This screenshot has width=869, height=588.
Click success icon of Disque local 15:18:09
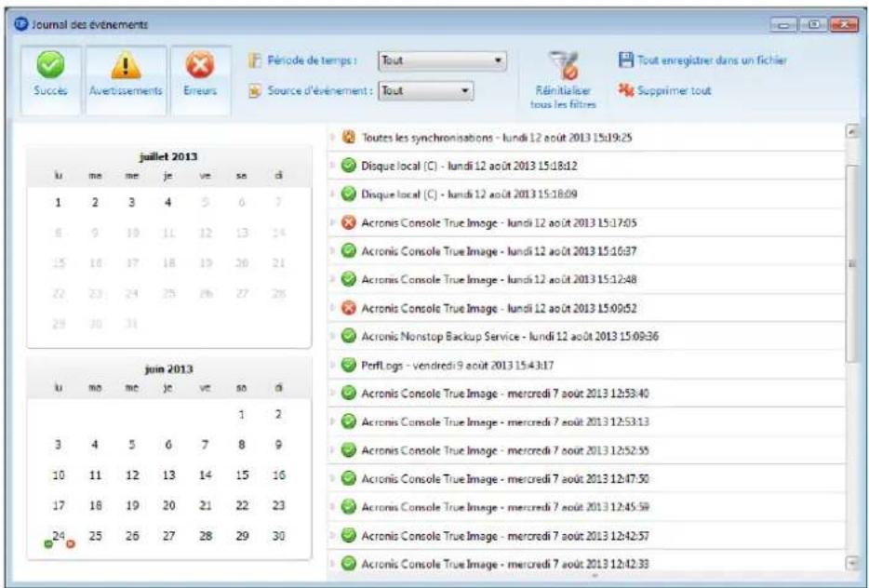[348, 194]
